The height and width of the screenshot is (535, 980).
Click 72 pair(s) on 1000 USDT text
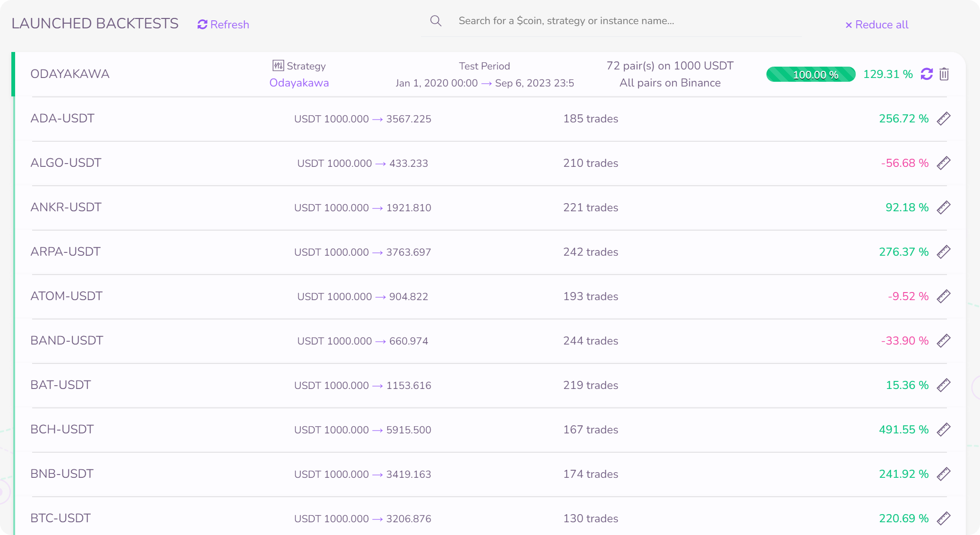point(670,66)
